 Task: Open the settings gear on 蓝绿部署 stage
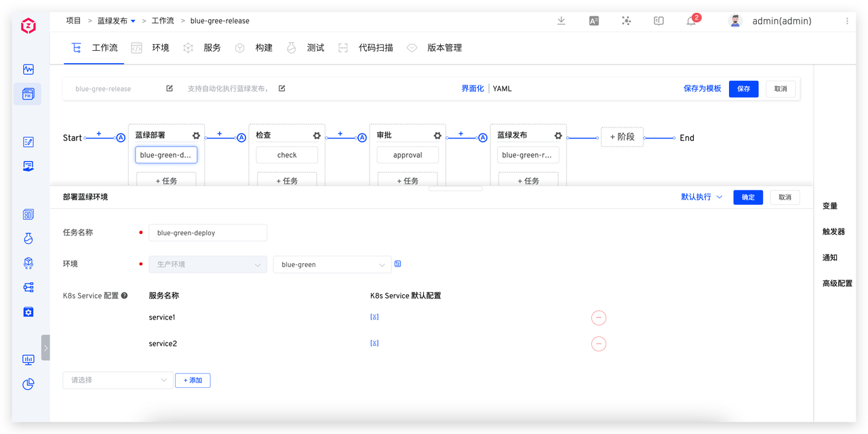196,135
